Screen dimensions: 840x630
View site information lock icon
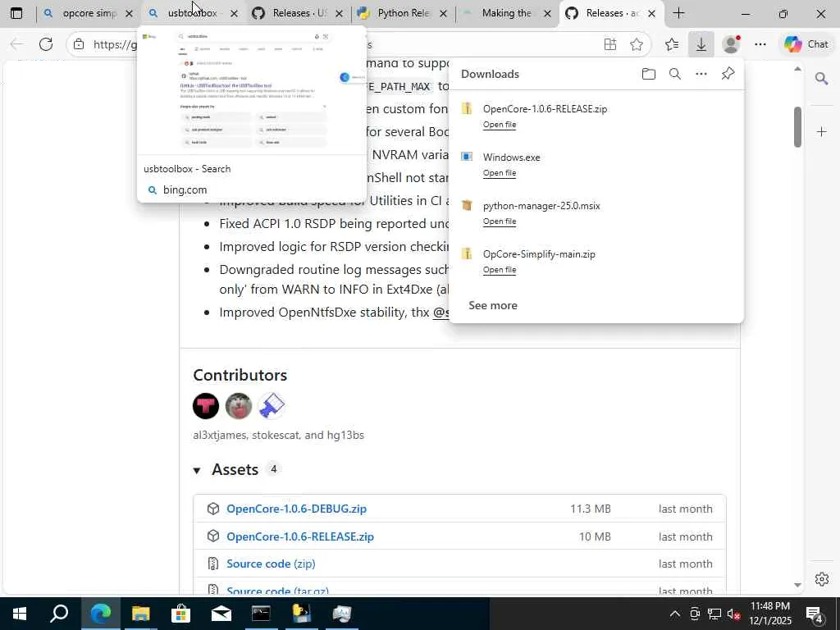point(79,44)
